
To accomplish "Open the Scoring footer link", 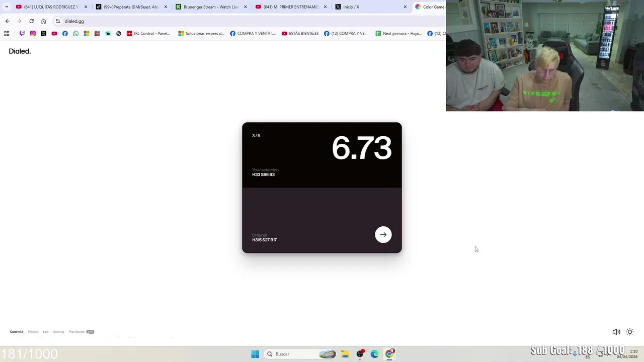I will point(58,332).
